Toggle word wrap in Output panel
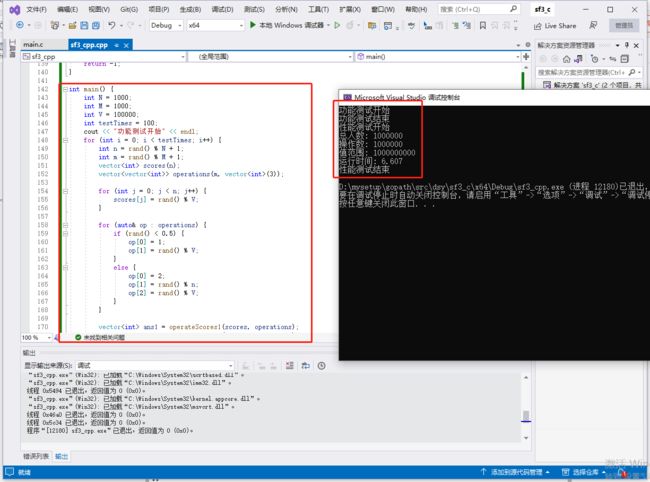This screenshot has height=482, width=650. [306, 366]
